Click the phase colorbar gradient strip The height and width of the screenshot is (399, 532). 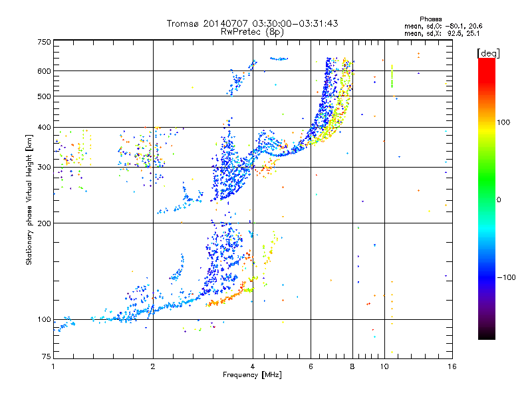coord(487,198)
